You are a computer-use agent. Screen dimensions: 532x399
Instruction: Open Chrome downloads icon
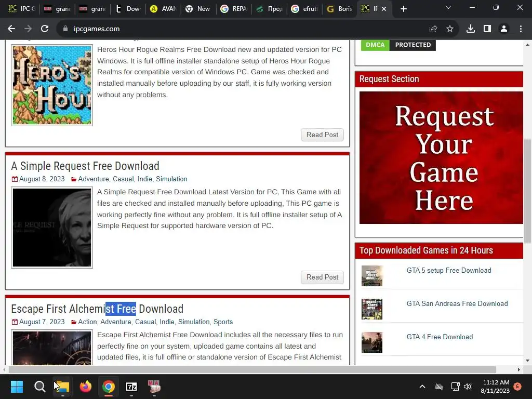coord(471,29)
